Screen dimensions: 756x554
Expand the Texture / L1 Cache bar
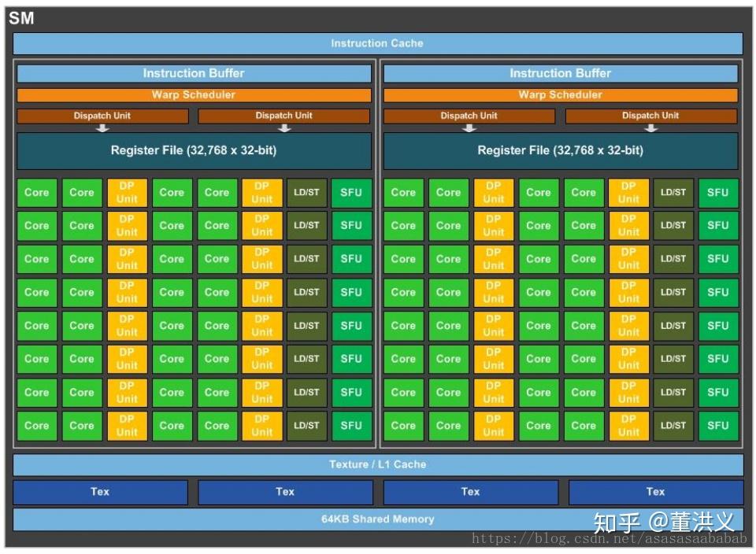[x=378, y=464]
